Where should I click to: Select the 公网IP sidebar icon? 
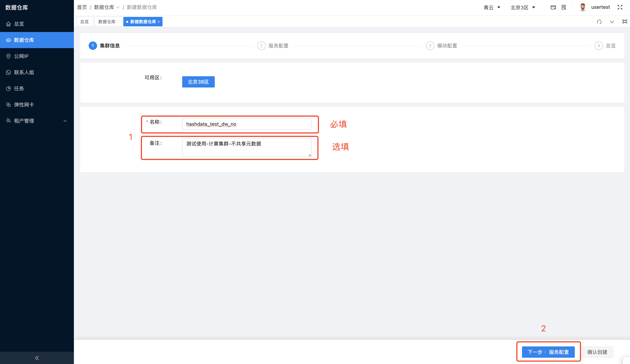8,56
